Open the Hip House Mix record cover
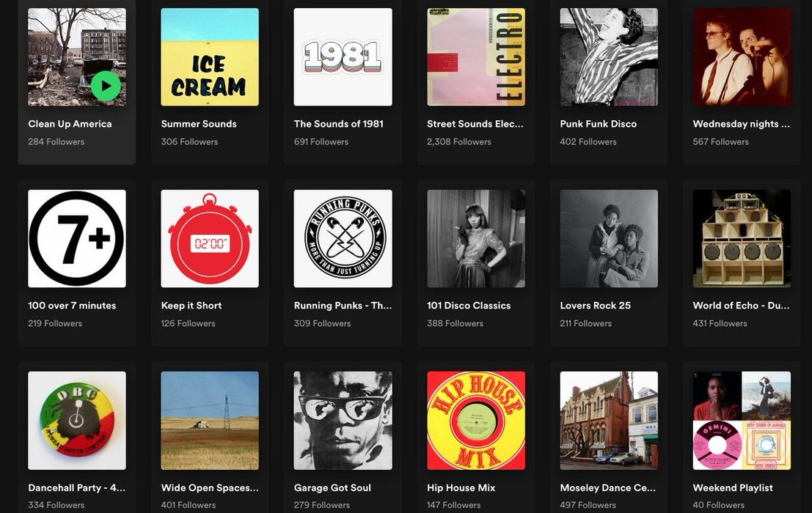 [x=476, y=421]
